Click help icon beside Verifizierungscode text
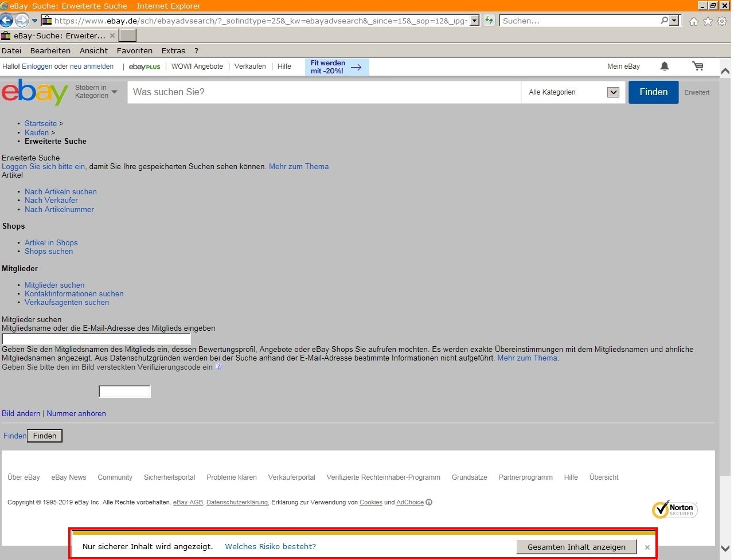 click(x=218, y=367)
